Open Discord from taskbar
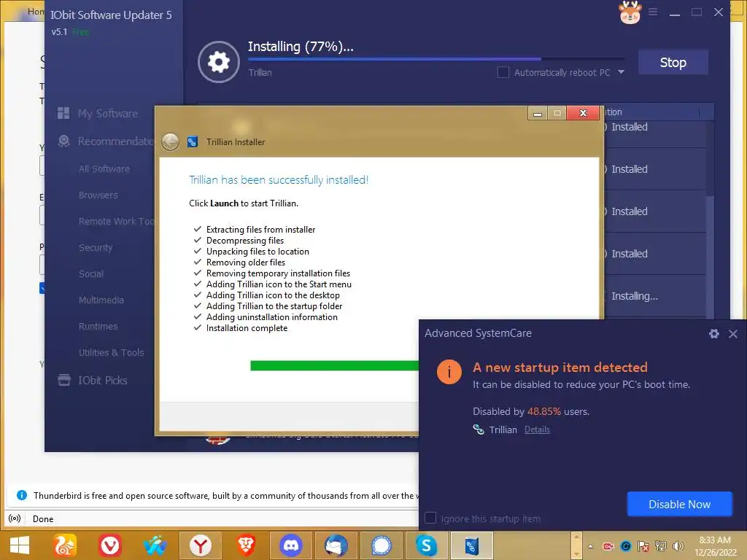This screenshot has width=747, height=560. tap(291, 545)
